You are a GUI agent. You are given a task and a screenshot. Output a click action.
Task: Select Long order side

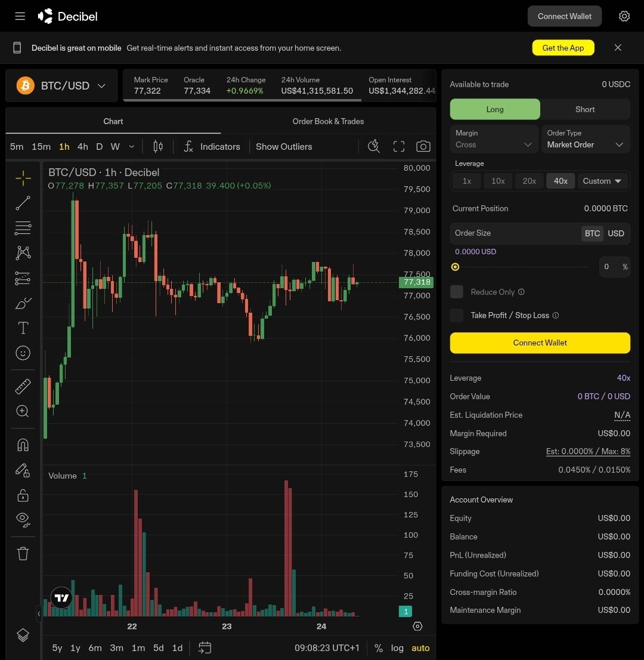point(495,109)
